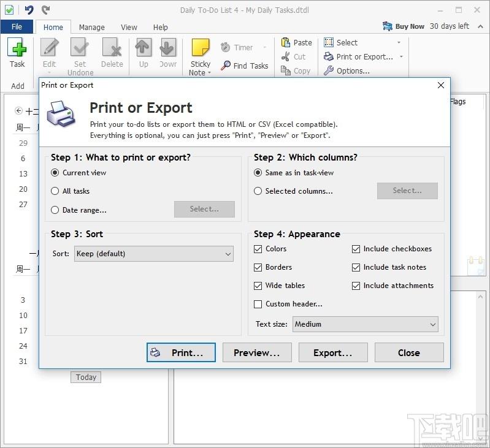Click the Set Undone checkmark icon
The image size is (490, 448).
[x=80, y=47]
